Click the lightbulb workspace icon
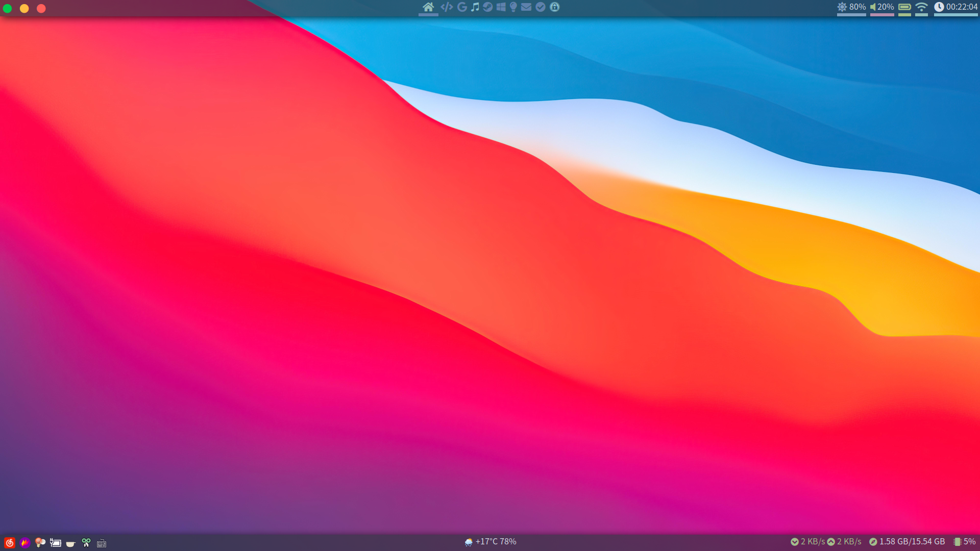The image size is (980, 551). pyautogui.click(x=513, y=7)
